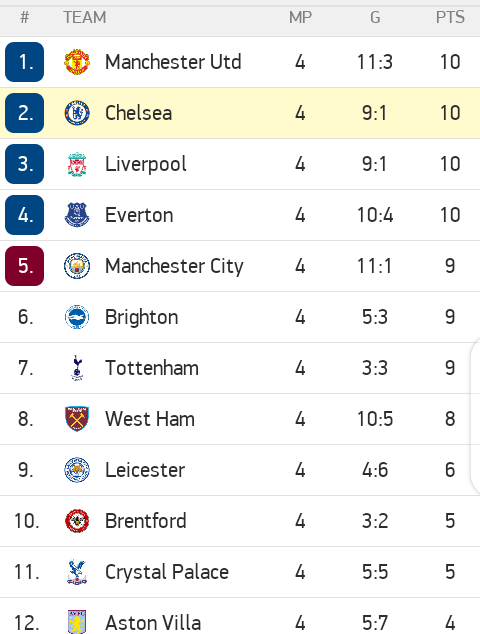Click the blue rank 1 badge
Screen dimensions: 480x634
pyautogui.click(x=25, y=62)
